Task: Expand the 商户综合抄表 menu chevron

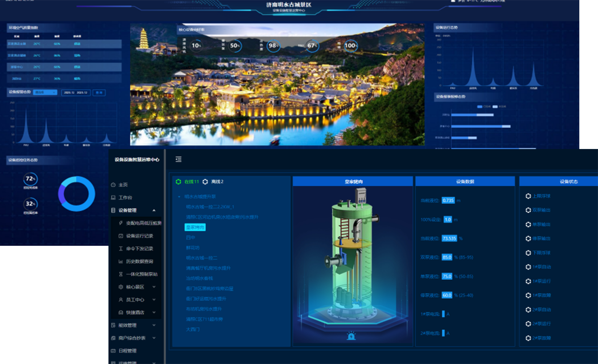Action: click(x=154, y=338)
